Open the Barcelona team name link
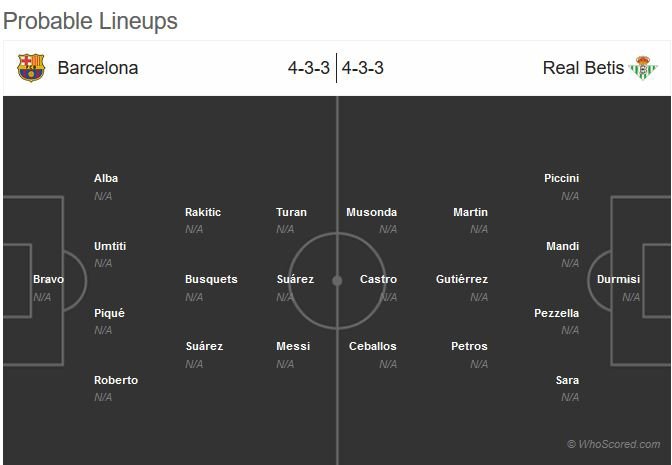The width and height of the screenshot is (672, 465). 98,68
